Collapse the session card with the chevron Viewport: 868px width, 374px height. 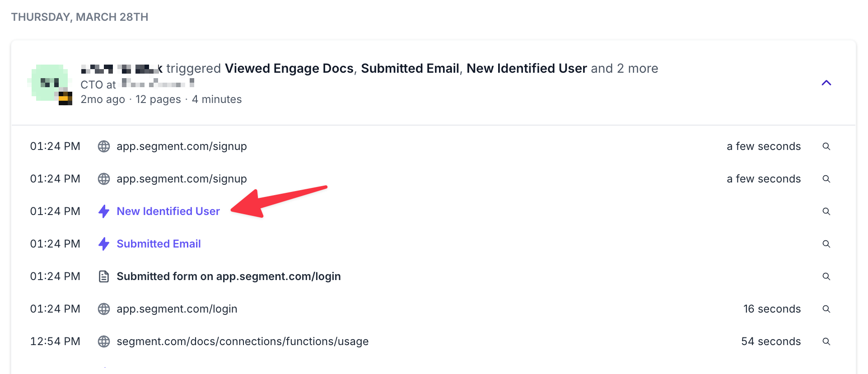[x=826, y=83]
